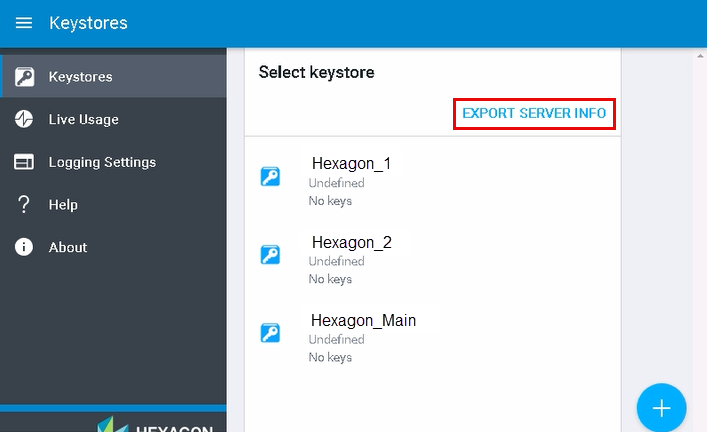Click the About info circle icon

coord(24,247)
